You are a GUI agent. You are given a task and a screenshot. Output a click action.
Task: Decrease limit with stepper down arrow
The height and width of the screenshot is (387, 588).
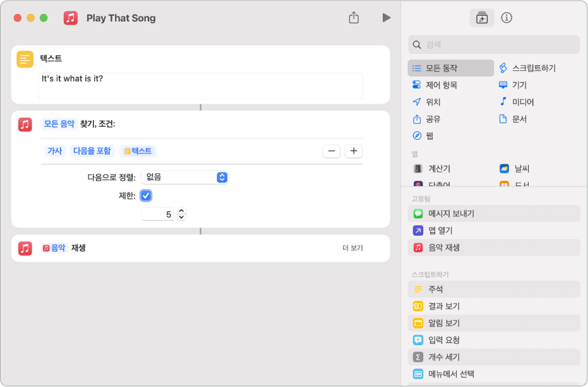tap(181, 218)
